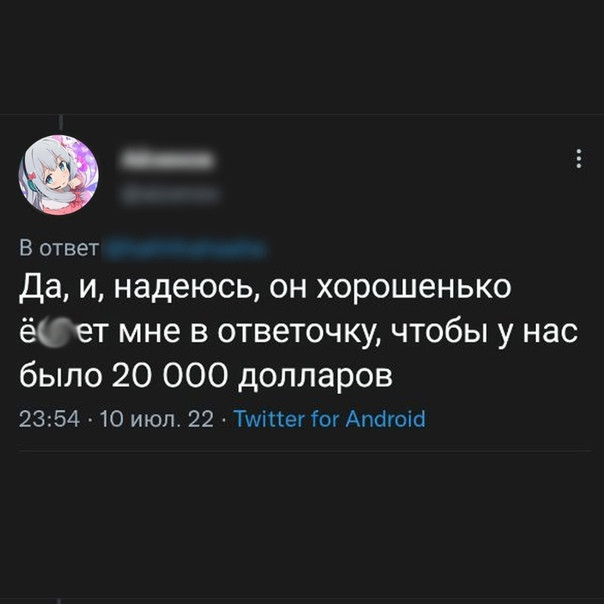Tap the word 'долларов' in the tweet
604x604 pixels.
tap(315, 376)
